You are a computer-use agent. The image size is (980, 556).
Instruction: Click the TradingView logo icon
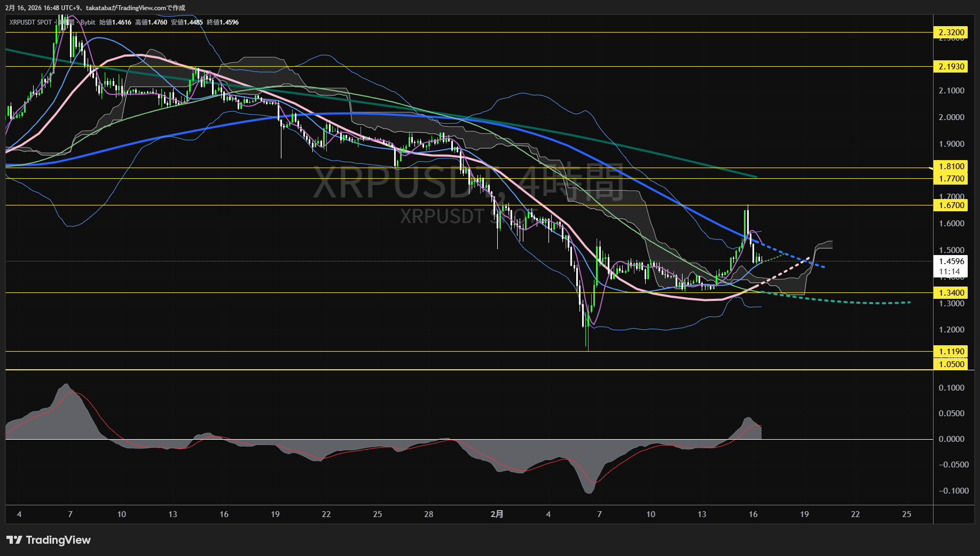click(x=14, y=540)
